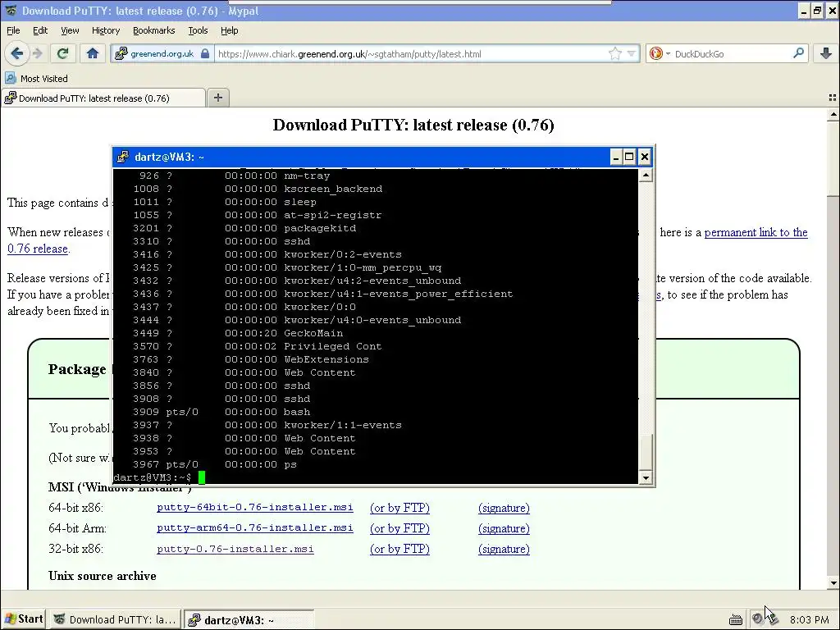Viewport: 840px width, 630px height.
Task: Maximize the dartz@VM3 PuTTY window
Action: pos(629,157)
